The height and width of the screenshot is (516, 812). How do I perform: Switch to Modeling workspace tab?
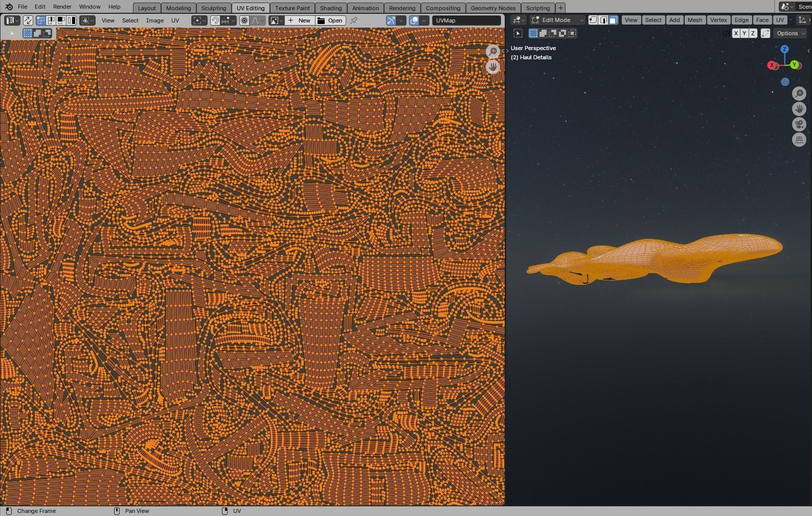(x=178, y=8)
